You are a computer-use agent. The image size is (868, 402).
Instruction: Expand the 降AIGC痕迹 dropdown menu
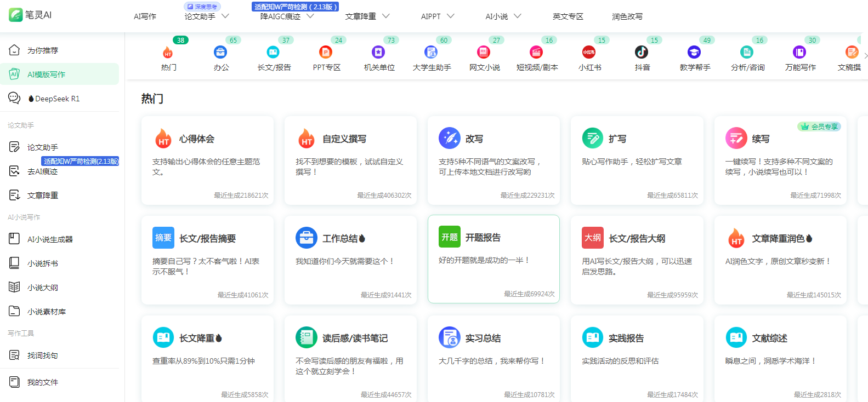point(310,16)
